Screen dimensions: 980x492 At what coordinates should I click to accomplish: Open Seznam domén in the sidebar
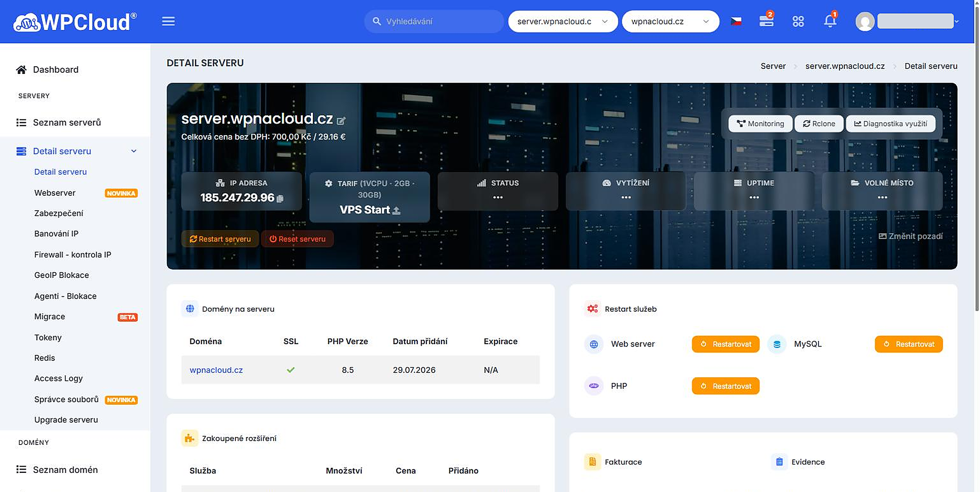(x=65, y=469)
